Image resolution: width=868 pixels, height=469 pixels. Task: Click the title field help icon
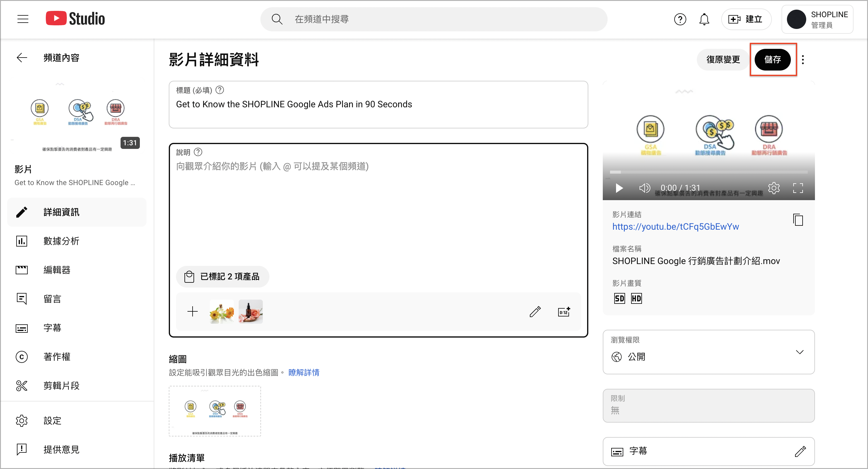coord(220,90)
